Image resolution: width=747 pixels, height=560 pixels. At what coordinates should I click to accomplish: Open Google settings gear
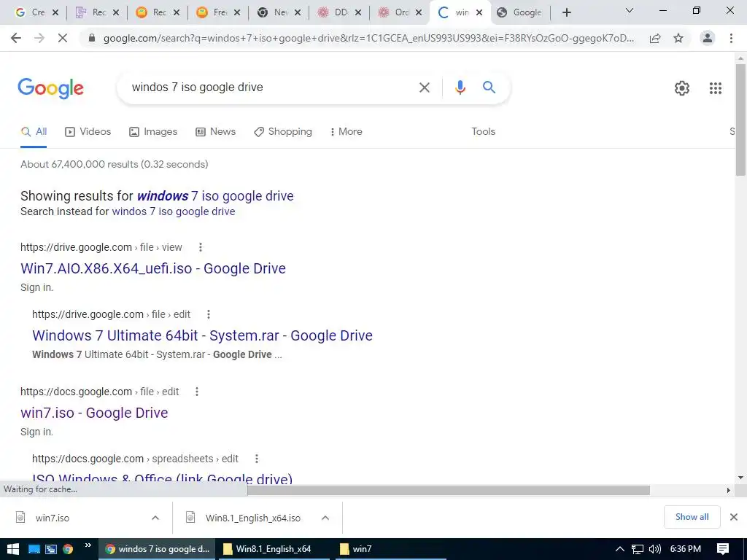coord(682,88)
